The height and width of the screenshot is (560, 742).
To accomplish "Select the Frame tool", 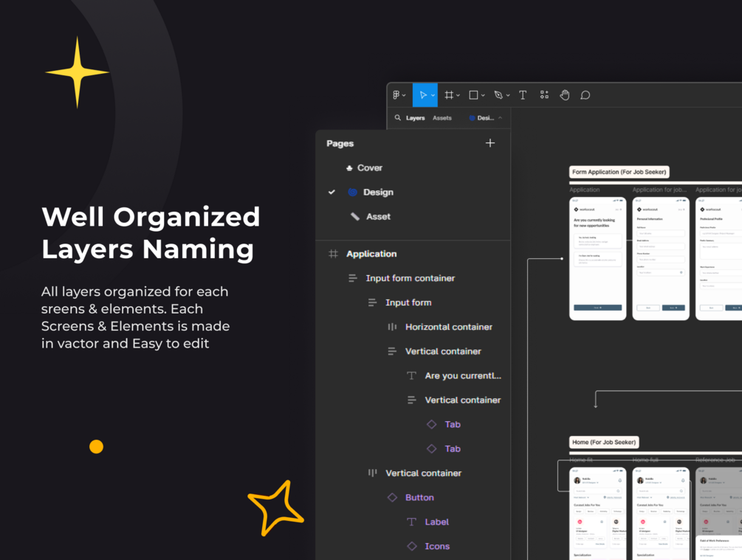I will click(x=449, y=95).
